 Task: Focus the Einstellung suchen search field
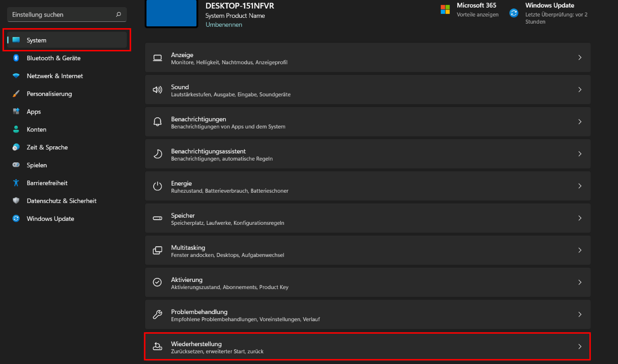pyautogui.click(x=67, y=15)
